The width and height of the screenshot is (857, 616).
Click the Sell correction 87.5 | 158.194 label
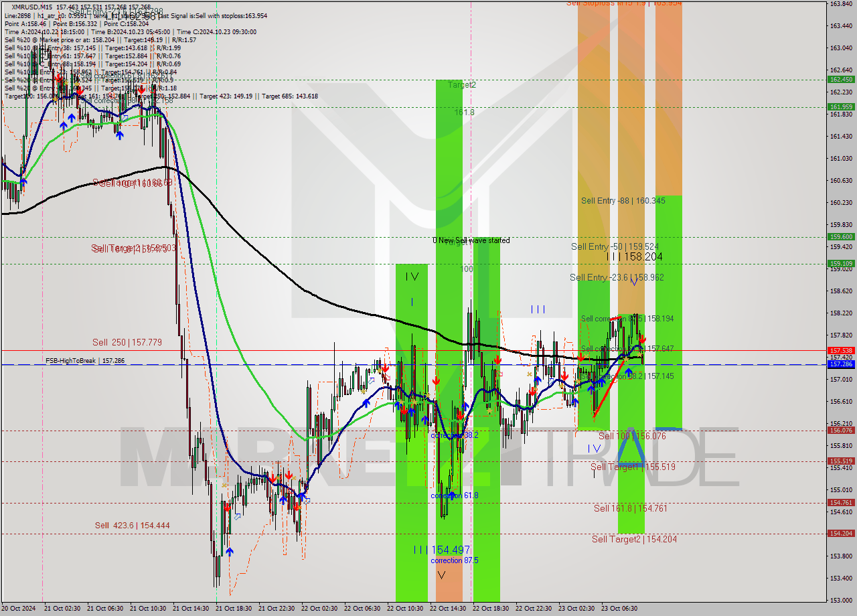point(627,319)
